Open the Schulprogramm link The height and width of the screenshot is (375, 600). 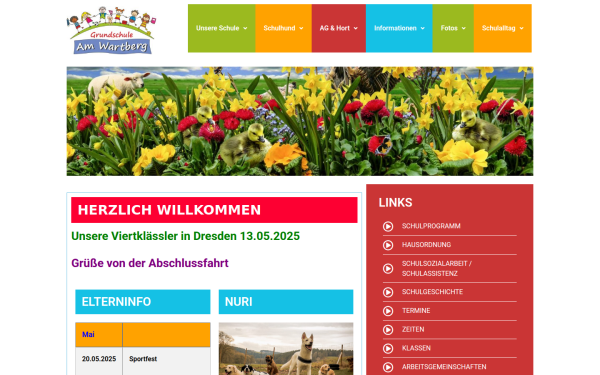click(x=431, y=226)
